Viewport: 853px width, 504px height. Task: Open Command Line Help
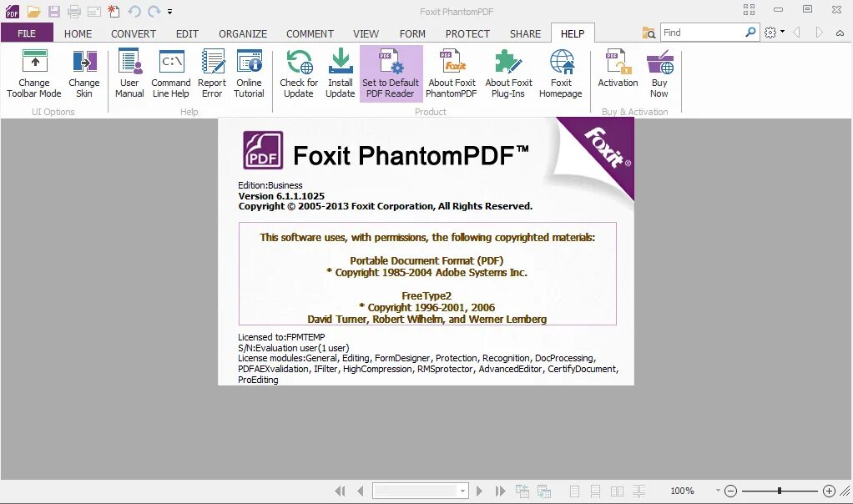click(x=171, y=73)
